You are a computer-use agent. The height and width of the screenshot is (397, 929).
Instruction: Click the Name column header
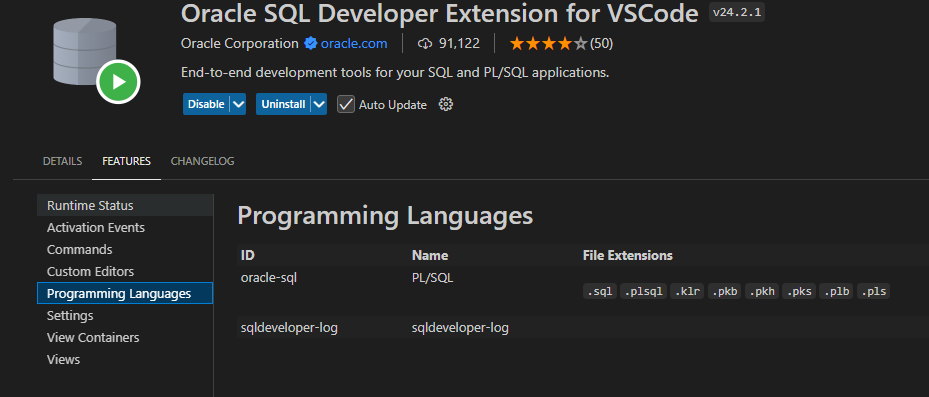point(430,255)
